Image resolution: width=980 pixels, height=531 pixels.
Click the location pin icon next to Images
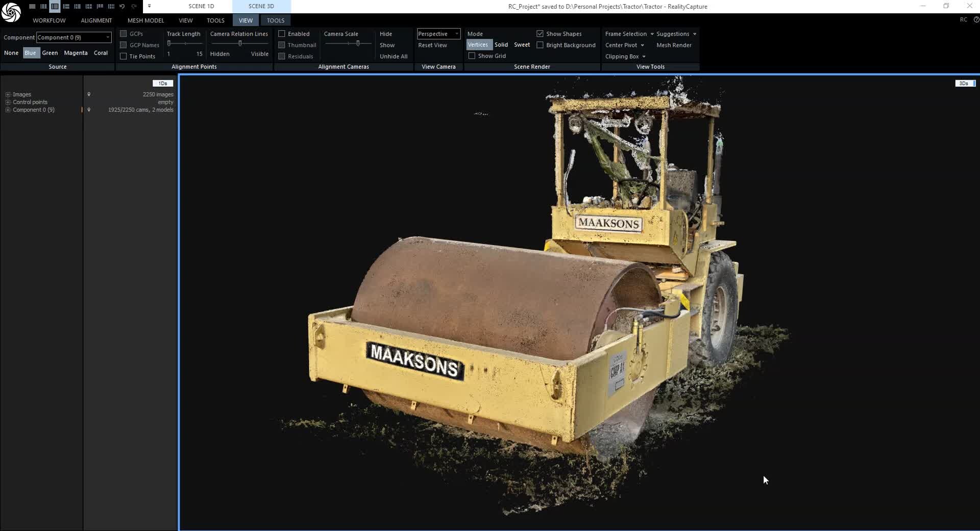point(89,94)
